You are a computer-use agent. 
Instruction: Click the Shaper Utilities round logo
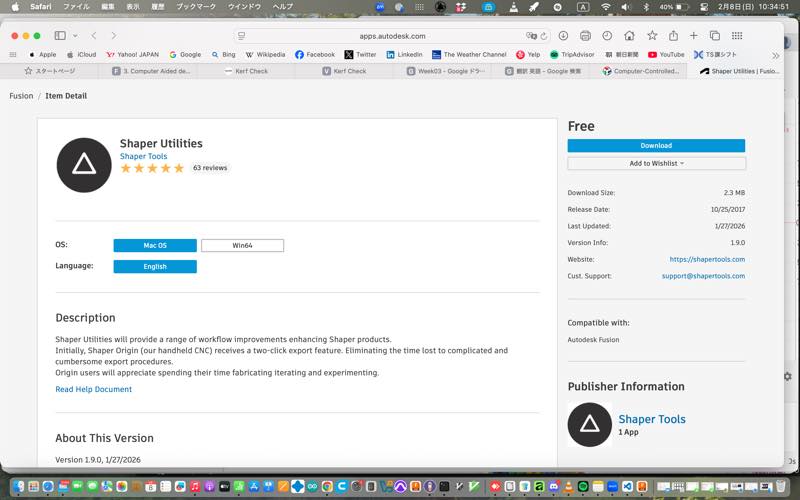tap(84, 165)
